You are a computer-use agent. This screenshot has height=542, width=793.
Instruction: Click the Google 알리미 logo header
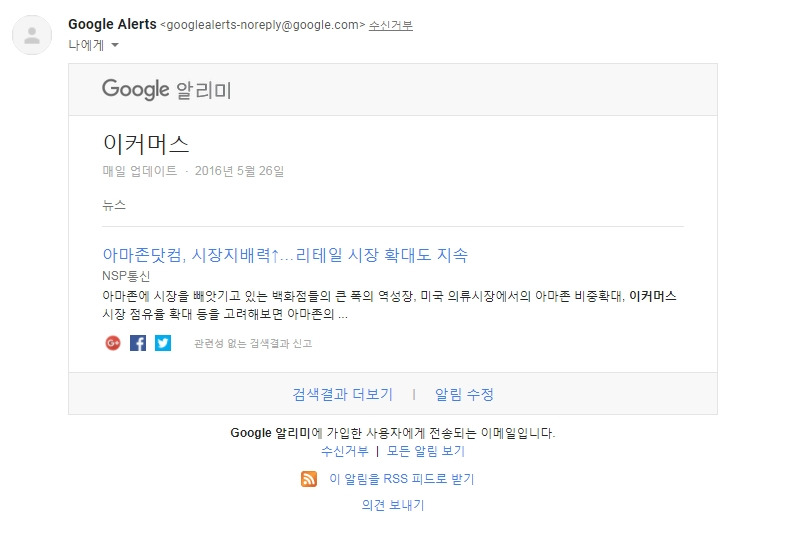166,89
